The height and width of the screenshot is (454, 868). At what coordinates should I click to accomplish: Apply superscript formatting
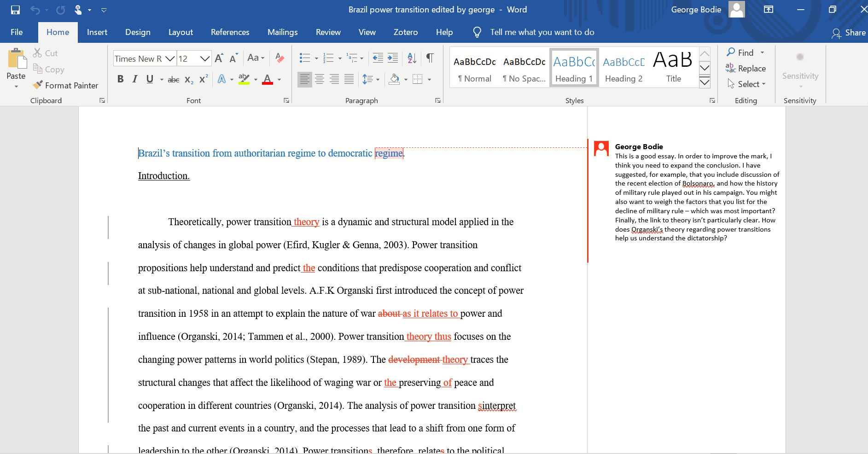click(x=204, y=79)
